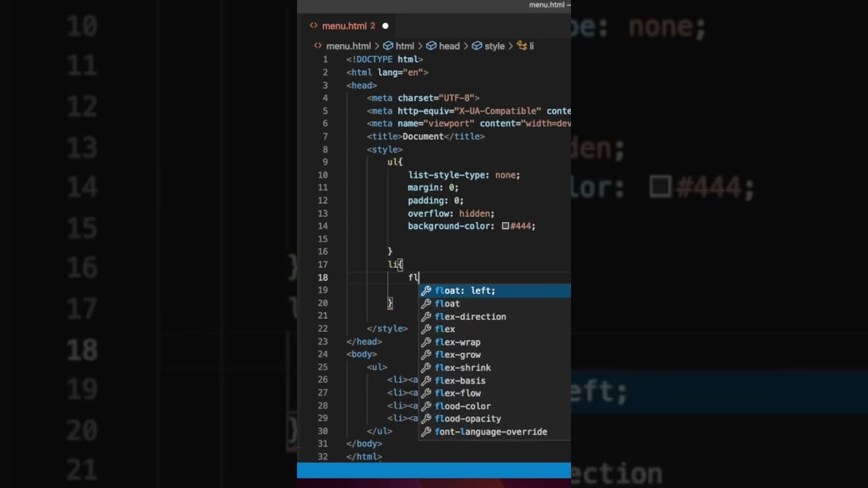Click the meta http-equiv line
The width and height of the screenshot is (868, 488).
(469, 111)
